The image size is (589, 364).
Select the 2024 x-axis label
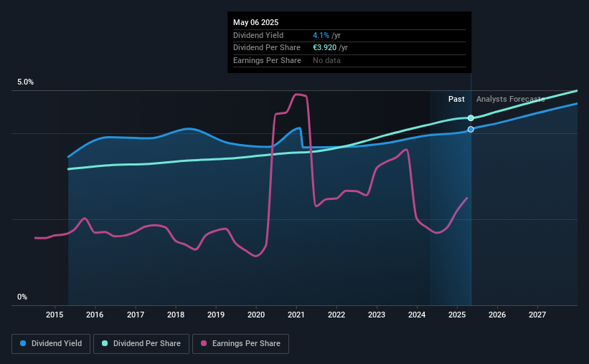(417, 315)
